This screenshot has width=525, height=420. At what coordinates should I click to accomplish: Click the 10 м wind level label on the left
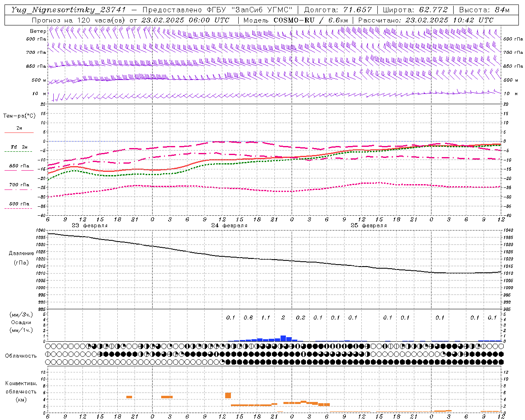[x=39, y=94]
